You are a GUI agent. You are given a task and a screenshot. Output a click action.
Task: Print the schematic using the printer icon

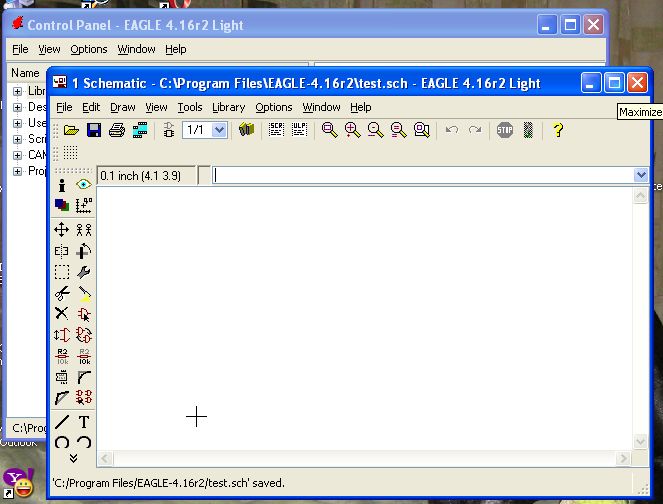tap(117, 130)
